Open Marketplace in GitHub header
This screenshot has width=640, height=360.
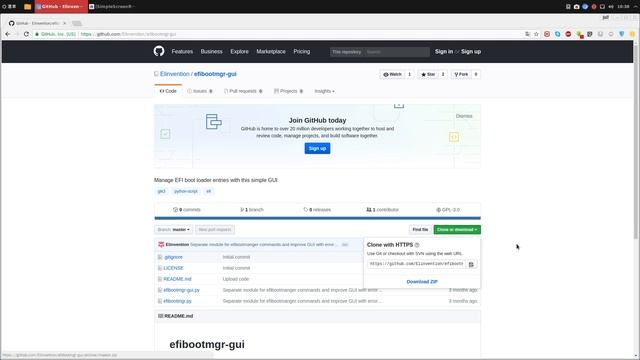(x=271, y=51)
